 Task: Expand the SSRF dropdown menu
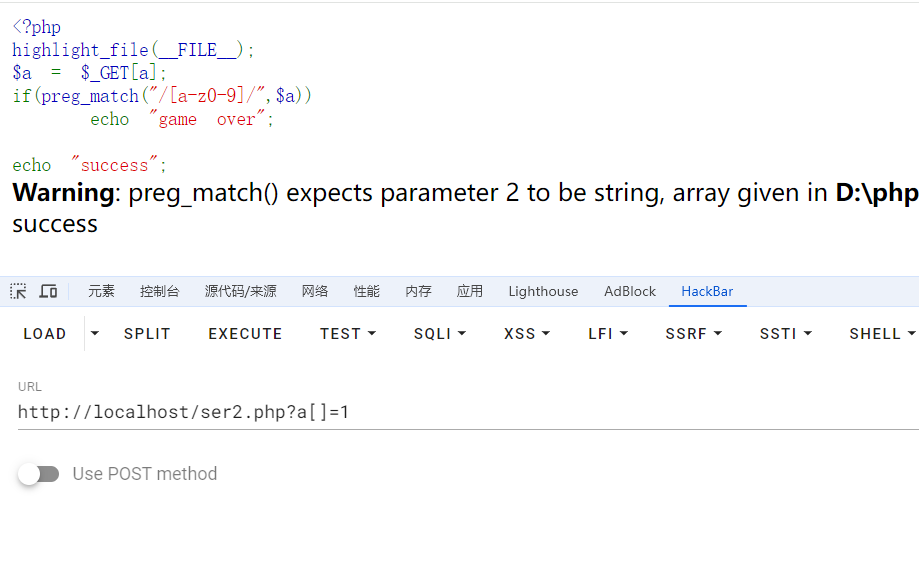coord(693,334)
